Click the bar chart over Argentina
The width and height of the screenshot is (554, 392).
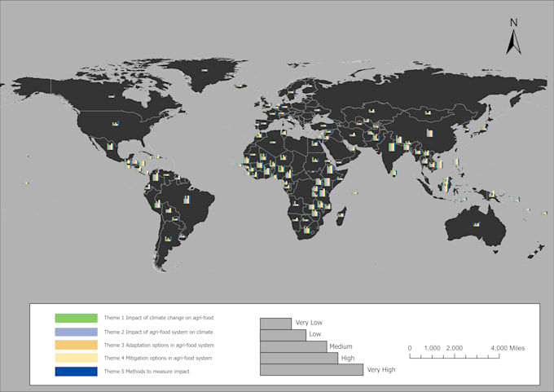[x=168, y=239]
